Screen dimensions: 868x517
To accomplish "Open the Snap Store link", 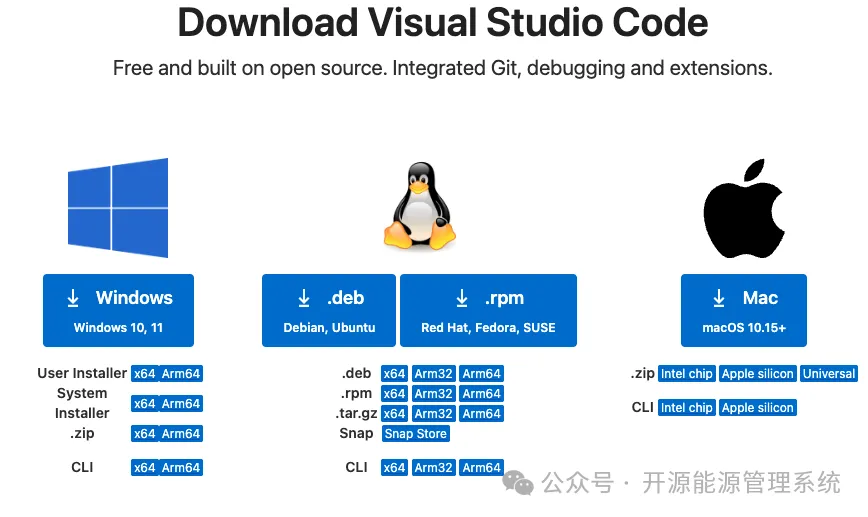I will pyautogui.click(x=415, y=433).
